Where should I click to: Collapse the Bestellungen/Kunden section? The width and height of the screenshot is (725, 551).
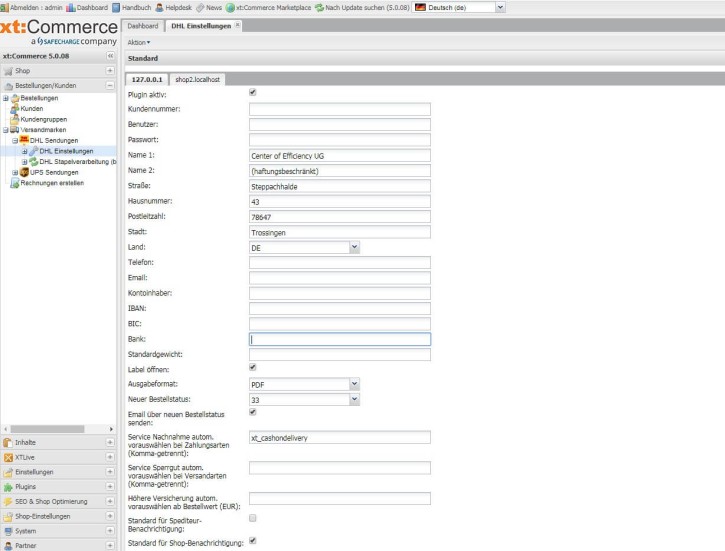click(110, 86)
